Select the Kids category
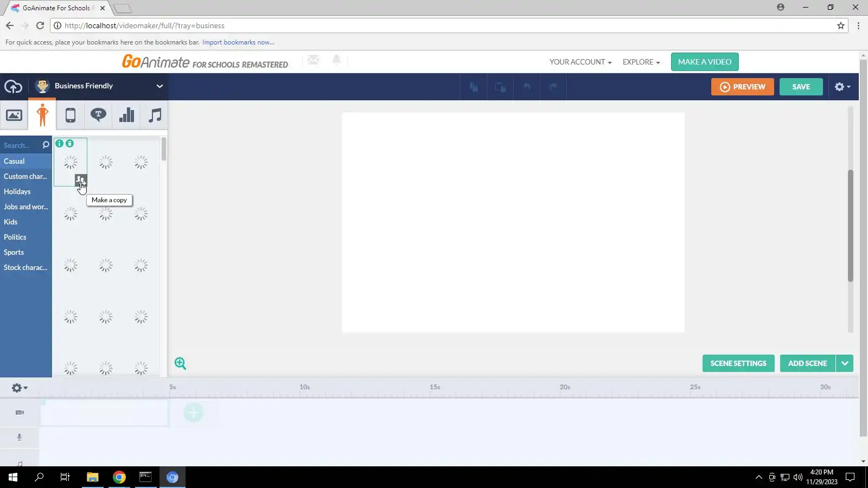868x488 pixels. point(26,222)
